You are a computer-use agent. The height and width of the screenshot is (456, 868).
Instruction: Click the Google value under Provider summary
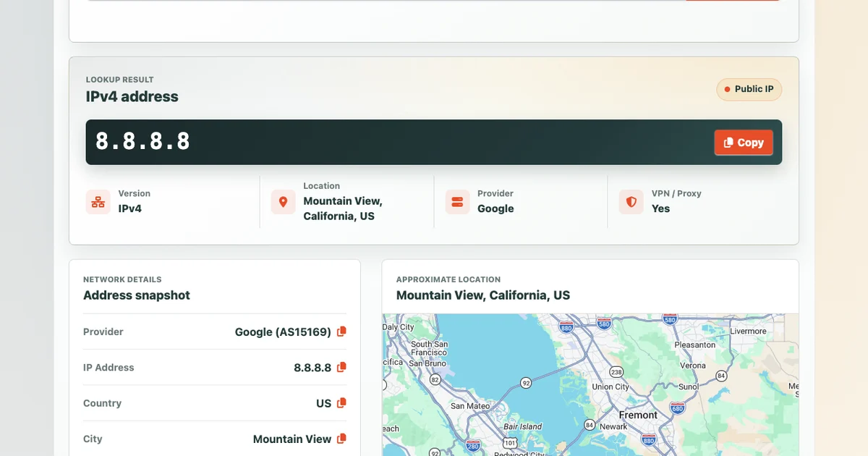click(495, 208)
